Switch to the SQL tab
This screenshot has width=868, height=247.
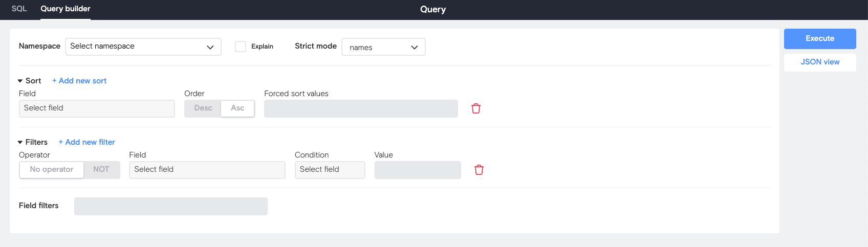click(19, 9)
